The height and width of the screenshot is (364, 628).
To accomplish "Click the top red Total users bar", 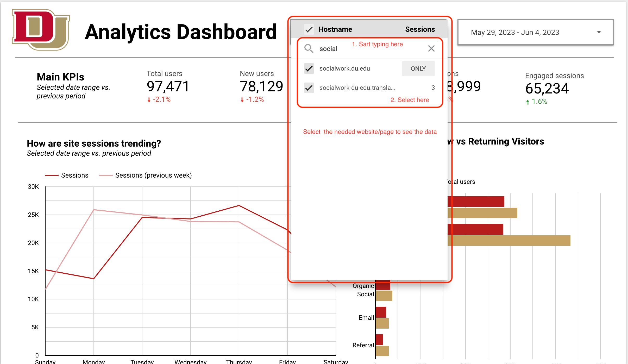I will click(x=476, y=201).
